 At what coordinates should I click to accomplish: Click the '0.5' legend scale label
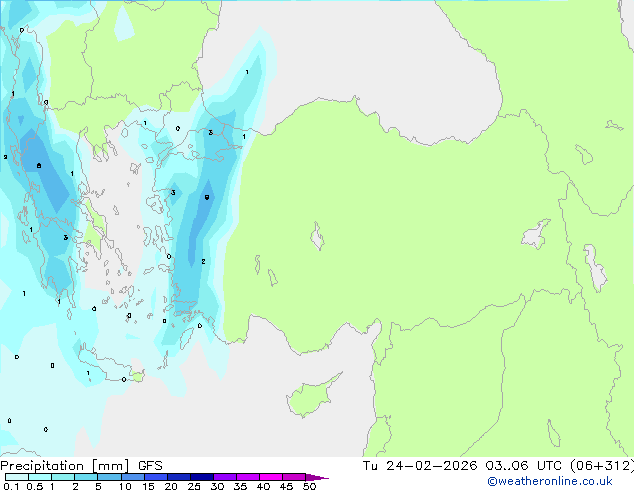click(x=35, y=486)
